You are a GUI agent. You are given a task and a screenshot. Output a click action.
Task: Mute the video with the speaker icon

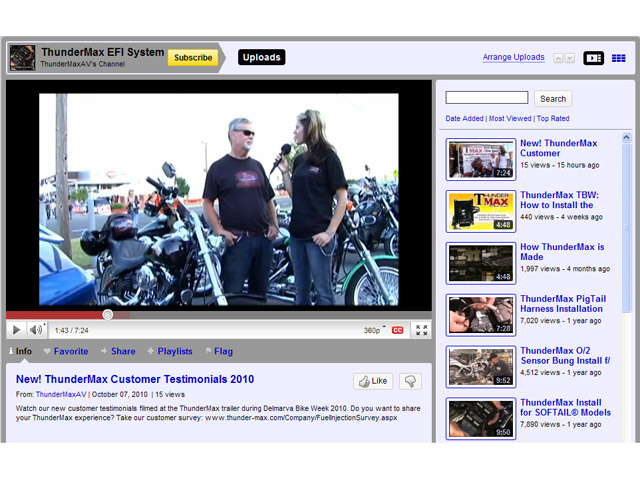[x=36, y=330]
